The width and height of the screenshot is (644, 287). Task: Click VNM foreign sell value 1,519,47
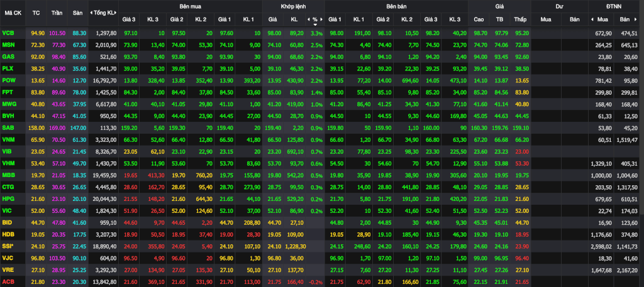pyautogui.click(x=627, y=139)
